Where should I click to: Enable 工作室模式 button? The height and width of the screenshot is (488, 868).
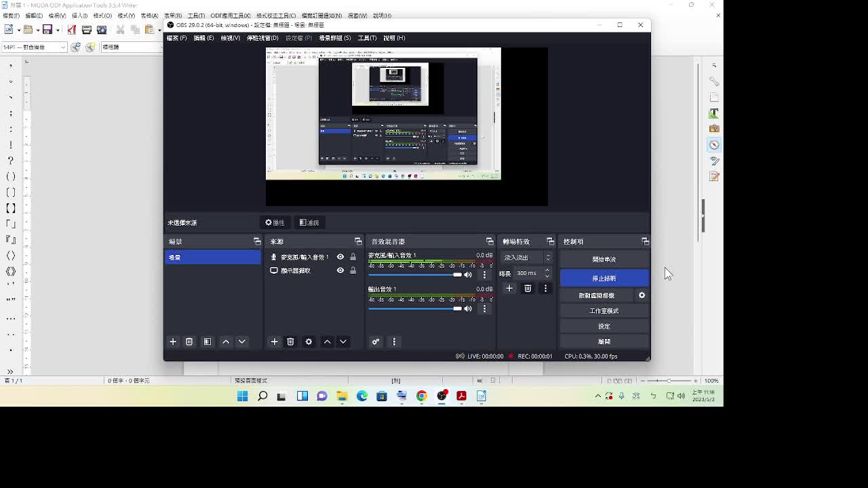[604, 311]
